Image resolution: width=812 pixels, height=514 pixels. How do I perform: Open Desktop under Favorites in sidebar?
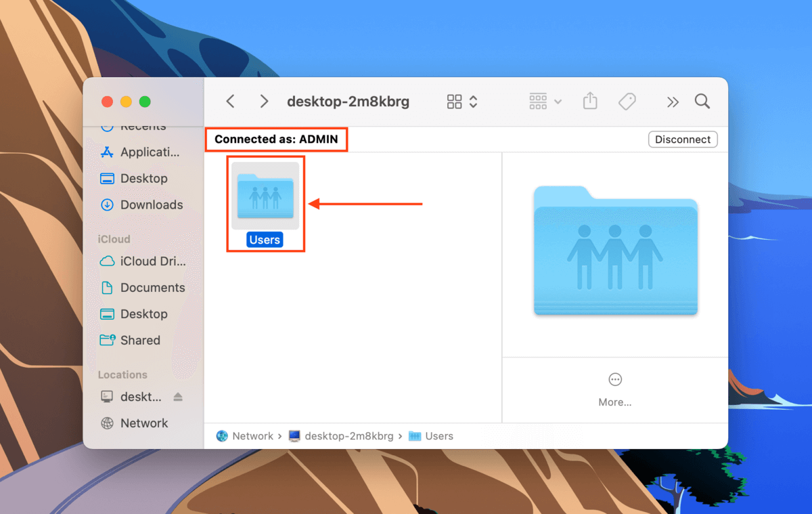tap(134, 179)
